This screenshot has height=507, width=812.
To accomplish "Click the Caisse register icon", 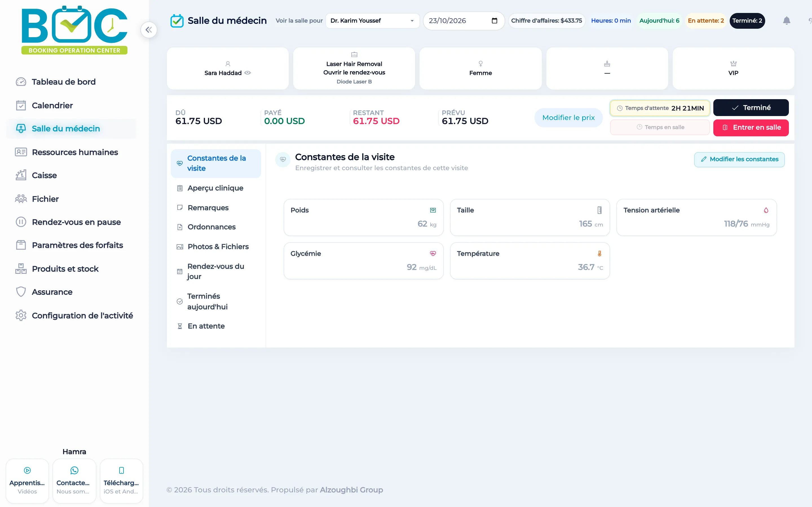I will point(21,175).
